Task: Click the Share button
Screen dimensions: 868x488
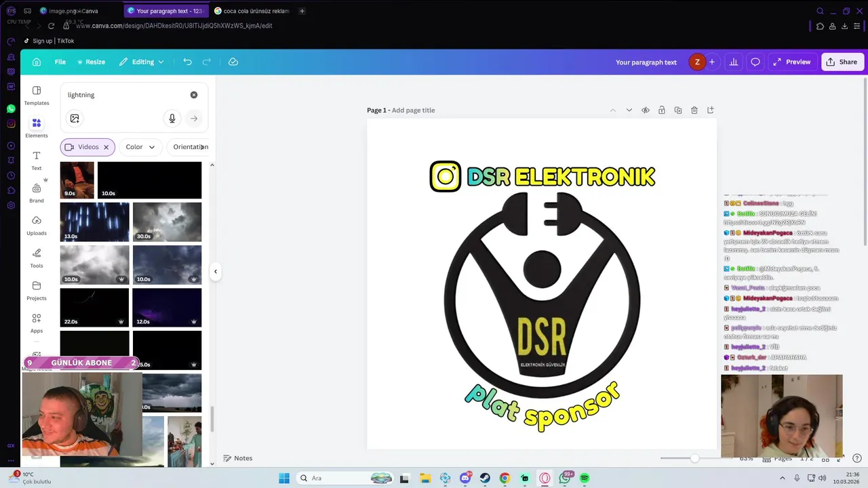Action: [x=842, y=62]
